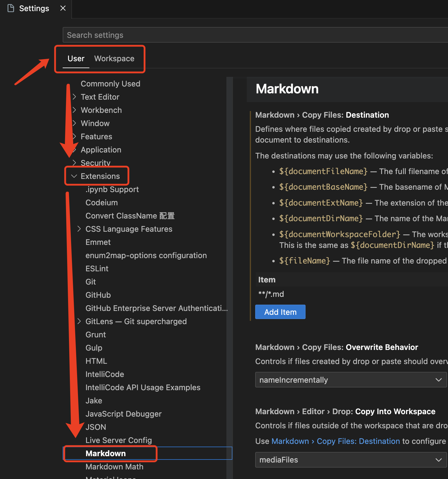Click the Copy Files: Overwrite Behavior setting title

pos(336,347)
